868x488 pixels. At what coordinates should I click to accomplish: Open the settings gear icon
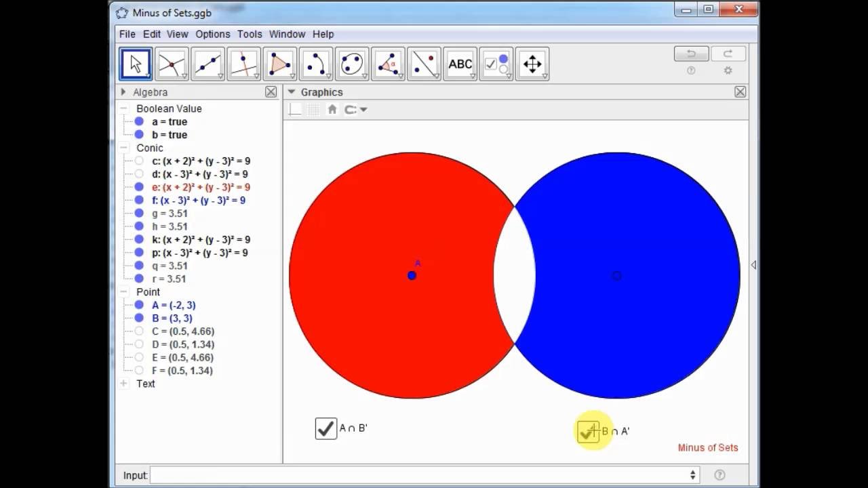pos(728,70)
